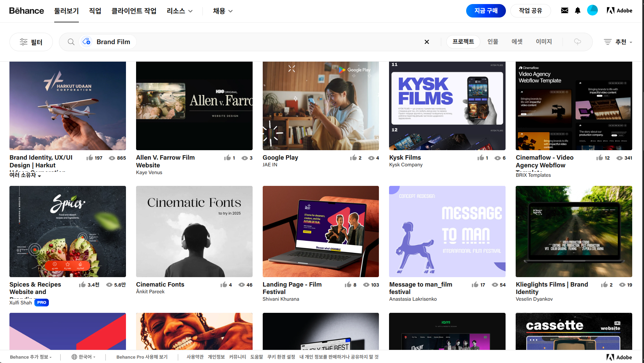
Task: Open the Anastasia Lakrisenko profile link
Action: click(413, 299)
